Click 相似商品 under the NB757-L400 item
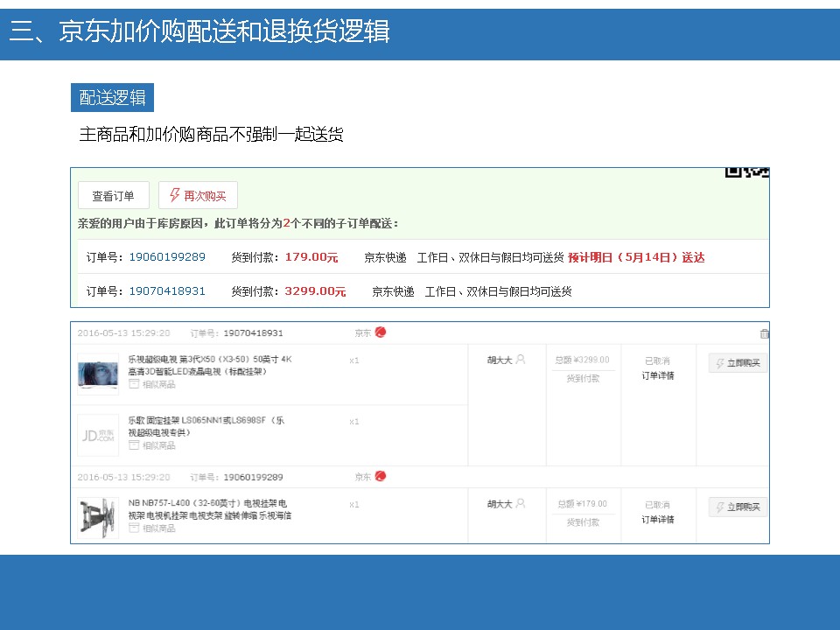840x630 pixels. [152, 528]
